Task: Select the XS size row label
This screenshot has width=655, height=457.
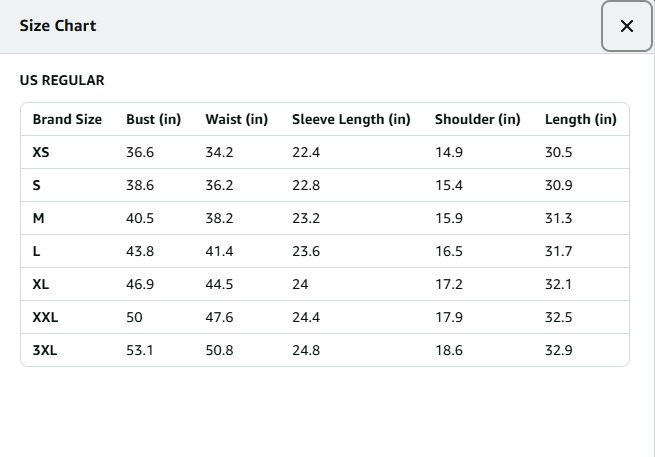Action: [x=41, y=152]
